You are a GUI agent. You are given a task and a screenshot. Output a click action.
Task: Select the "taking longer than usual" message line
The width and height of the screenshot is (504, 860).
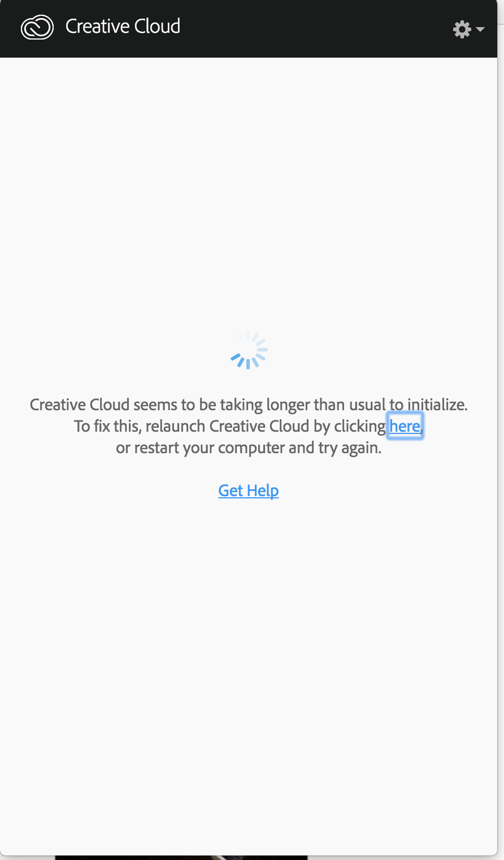249,405
